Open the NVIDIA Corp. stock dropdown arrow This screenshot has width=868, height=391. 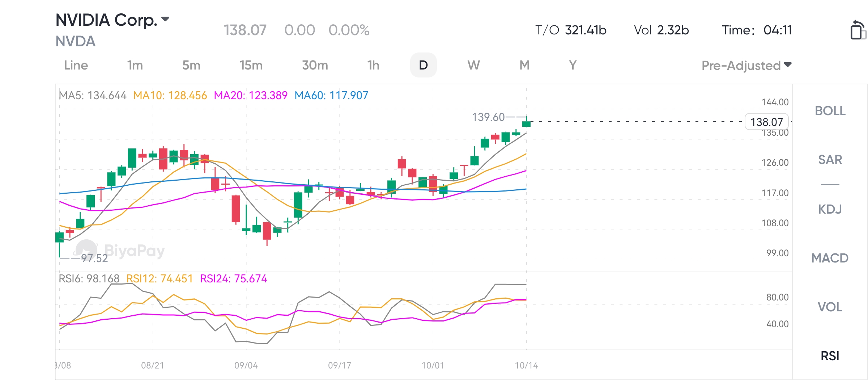pos(165,19)
